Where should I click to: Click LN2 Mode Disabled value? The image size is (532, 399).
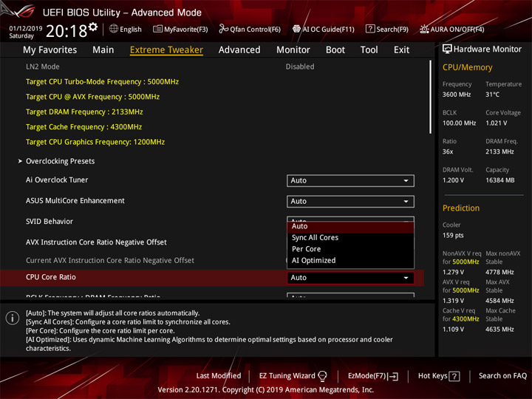300,66
